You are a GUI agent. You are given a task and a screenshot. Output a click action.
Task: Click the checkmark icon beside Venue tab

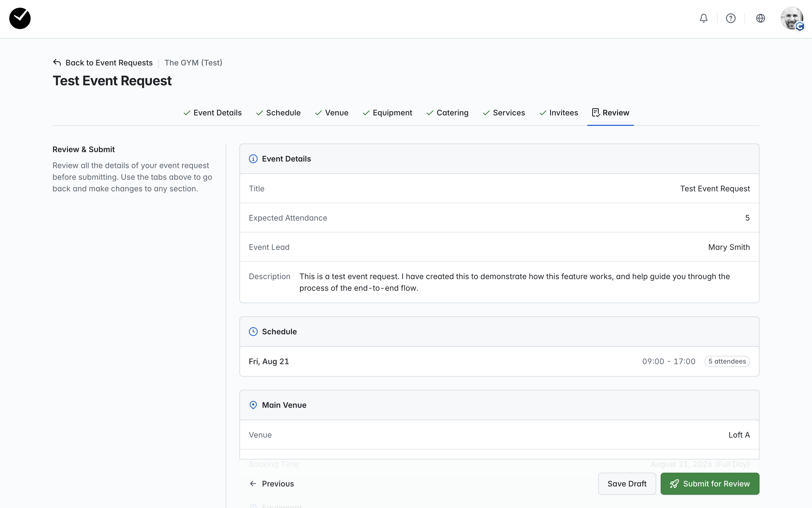point(318,113)
